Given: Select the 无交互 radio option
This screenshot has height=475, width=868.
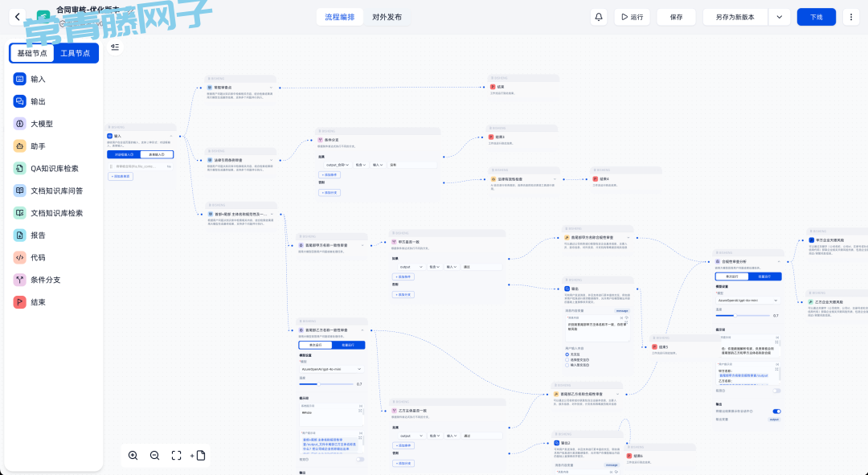Looking at the screenshot, I should (567, 354).
